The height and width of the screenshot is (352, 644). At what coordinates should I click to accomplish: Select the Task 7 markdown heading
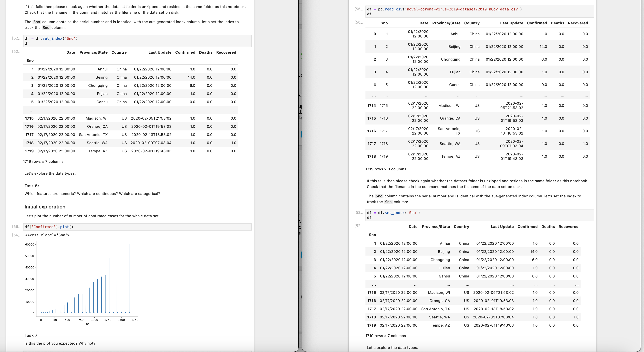click(30, 335)
